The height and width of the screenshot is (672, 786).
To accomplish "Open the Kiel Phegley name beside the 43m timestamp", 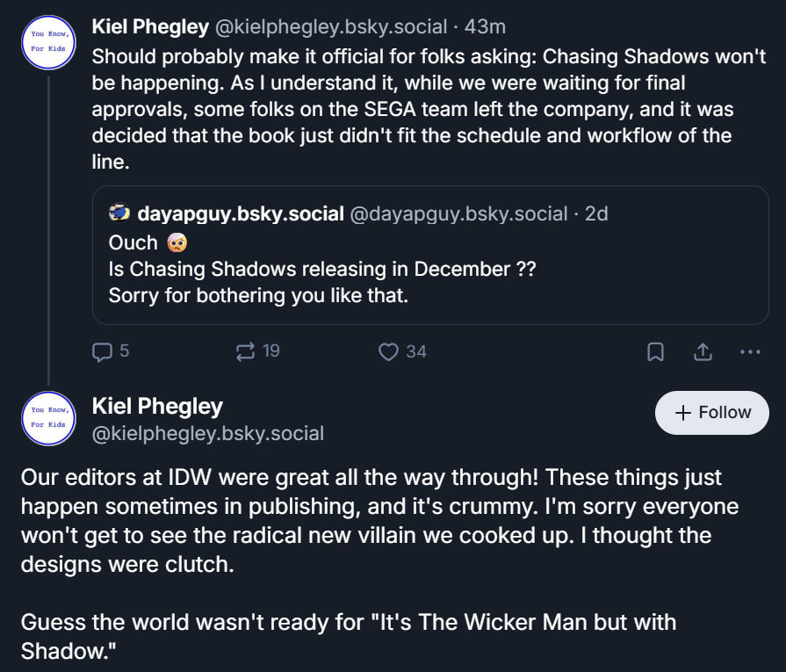I will (x=150, y=27).
